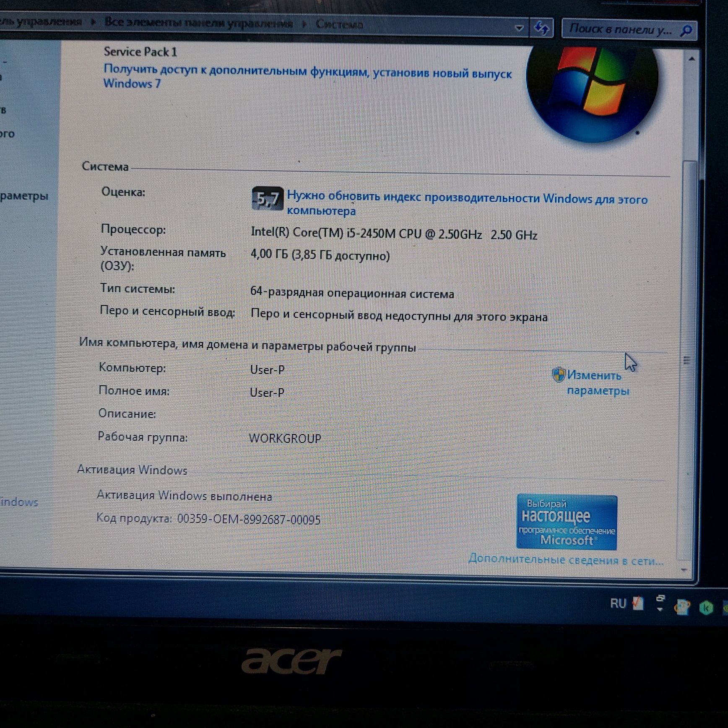This screenshot has height=728, width=728.
Task: Click the WORKGROUP value
Action: pyautogui.click(x=285, y=438)
